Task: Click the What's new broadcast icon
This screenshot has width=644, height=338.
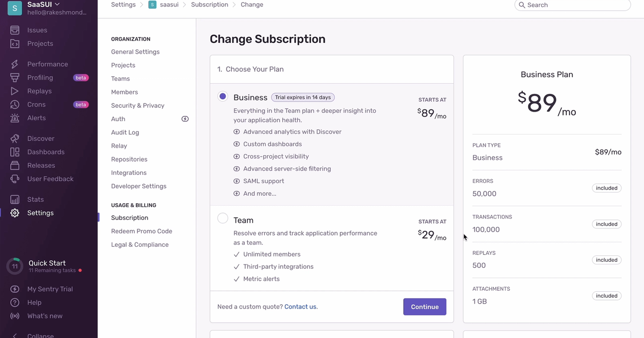Action: pyautogui.click(x=15, y=316)
